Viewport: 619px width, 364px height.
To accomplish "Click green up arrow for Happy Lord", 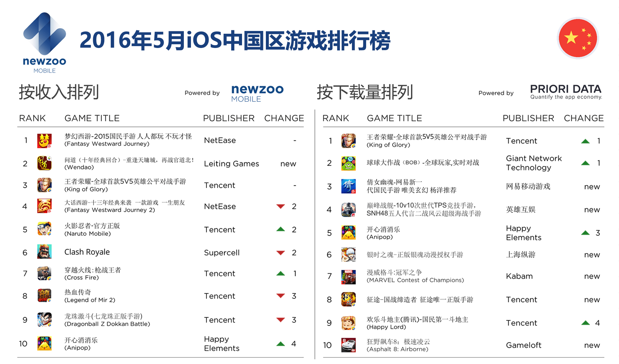I will pyautogui.click(x=585, y=323).
